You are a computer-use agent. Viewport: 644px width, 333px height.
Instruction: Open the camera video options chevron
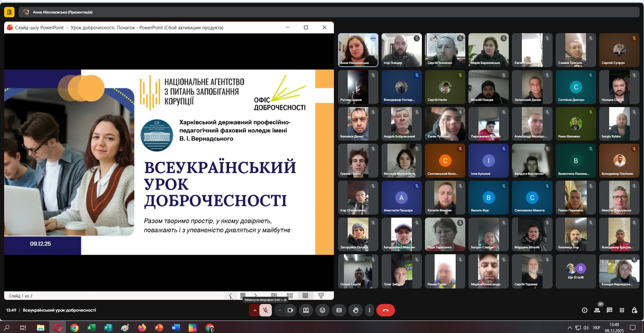tap(279, 310)
